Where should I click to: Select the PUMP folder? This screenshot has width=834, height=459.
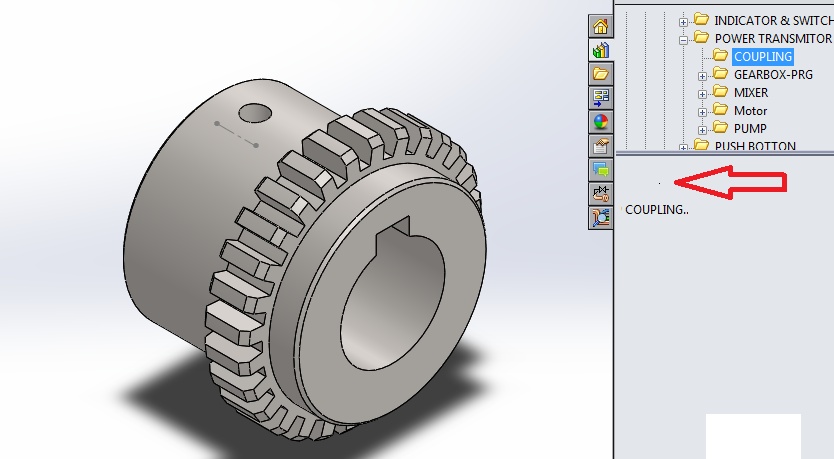click(750, 128)
